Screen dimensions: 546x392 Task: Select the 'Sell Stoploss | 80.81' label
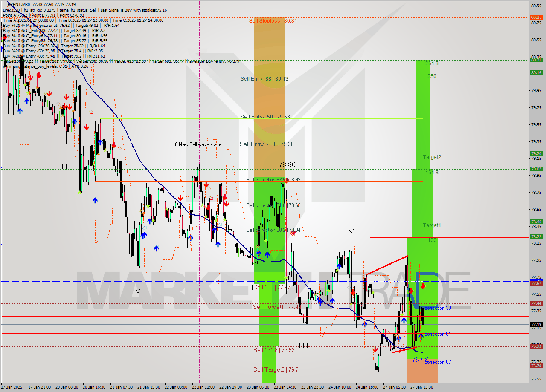tap(273, 20)
